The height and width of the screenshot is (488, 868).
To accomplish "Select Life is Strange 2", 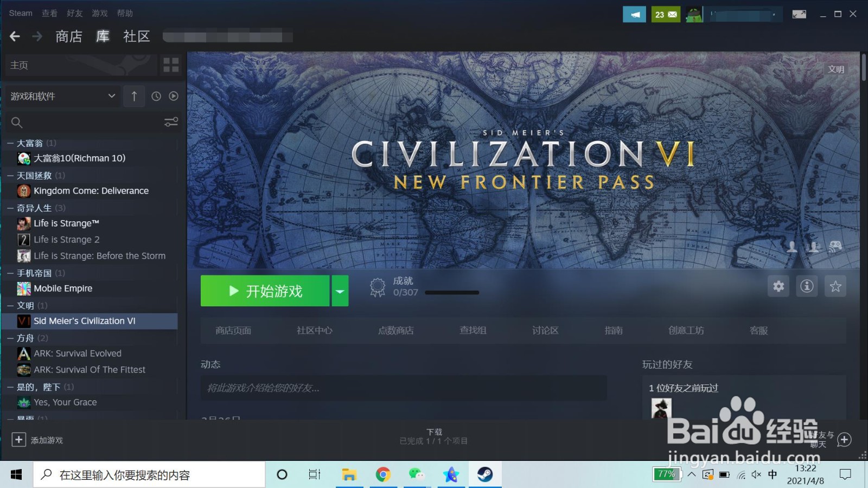I will (x=67, y=240).
